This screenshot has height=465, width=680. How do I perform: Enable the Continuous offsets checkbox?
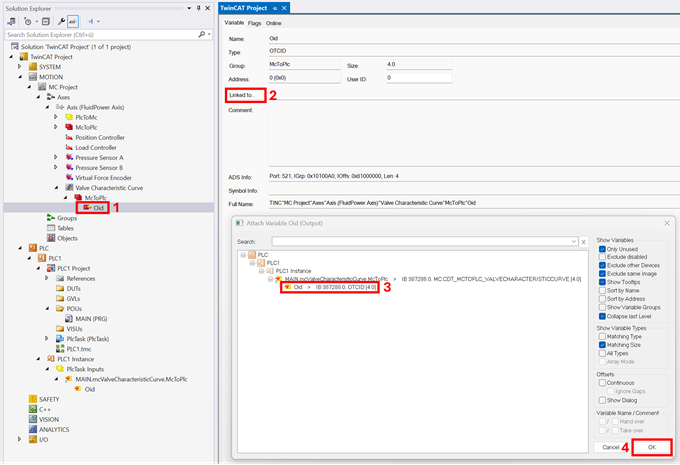pyautogui.click(x=602, y=383)
